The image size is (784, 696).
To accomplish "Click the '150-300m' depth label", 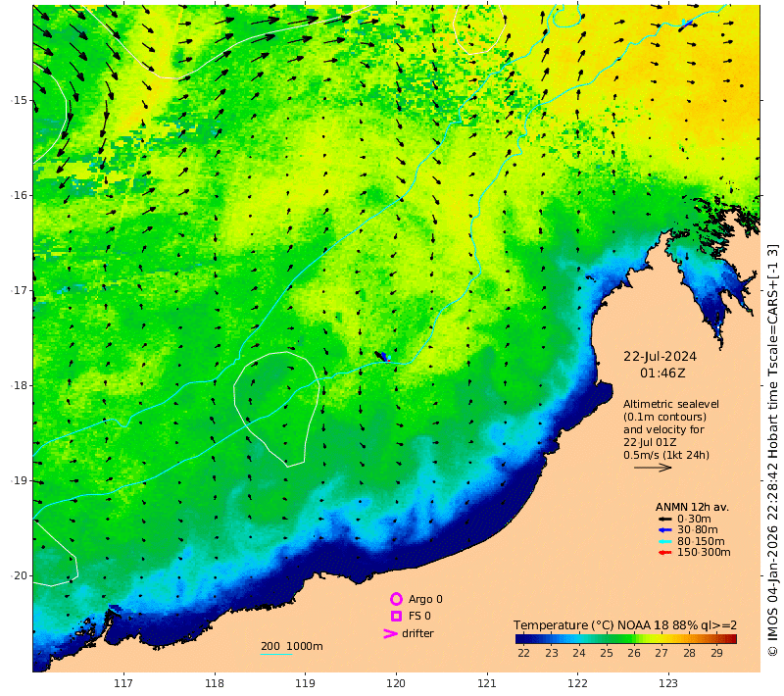I will [x=704, y=553].
